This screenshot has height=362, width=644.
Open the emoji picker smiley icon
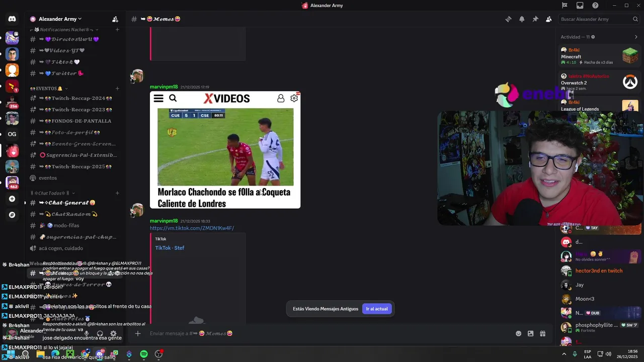pos(518,333)
